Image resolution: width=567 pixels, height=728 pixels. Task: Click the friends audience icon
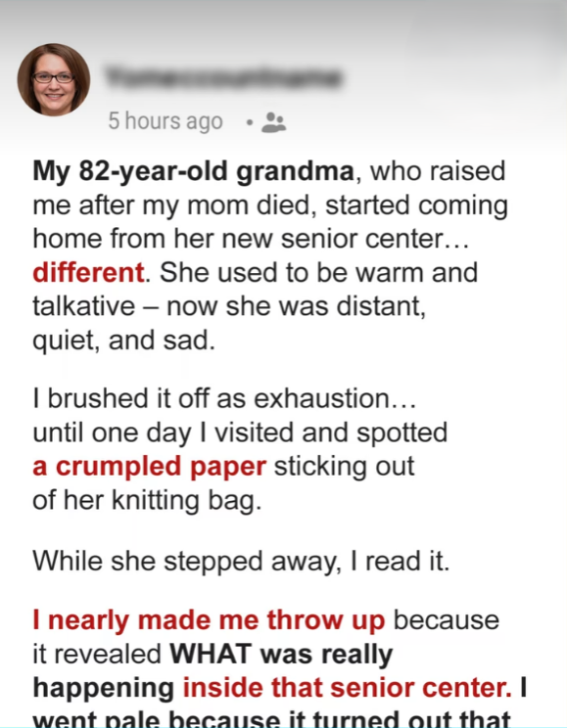[x=274, y=122]
